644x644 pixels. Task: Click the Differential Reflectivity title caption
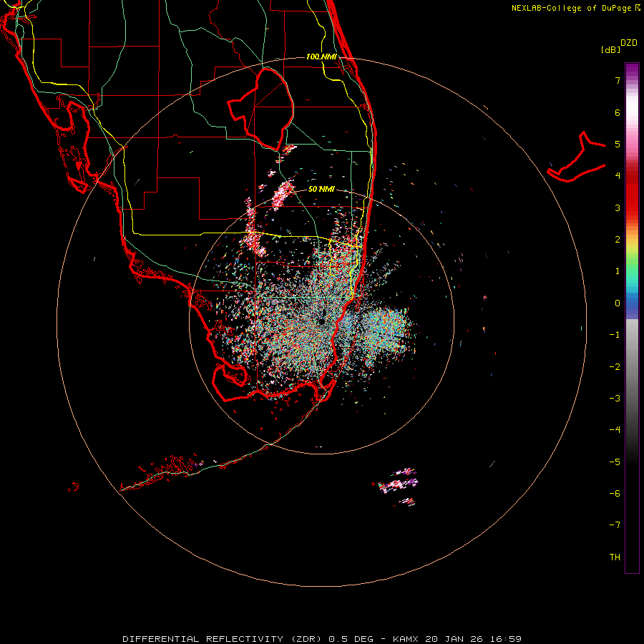321,639
